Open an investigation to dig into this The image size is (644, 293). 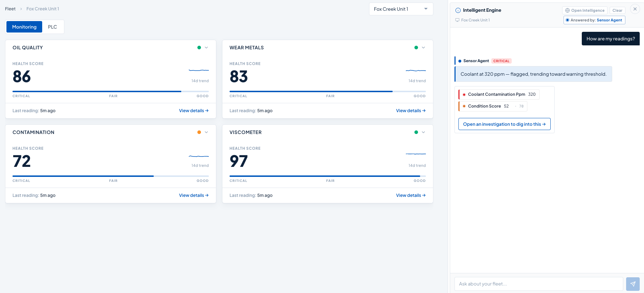[504, 124]
